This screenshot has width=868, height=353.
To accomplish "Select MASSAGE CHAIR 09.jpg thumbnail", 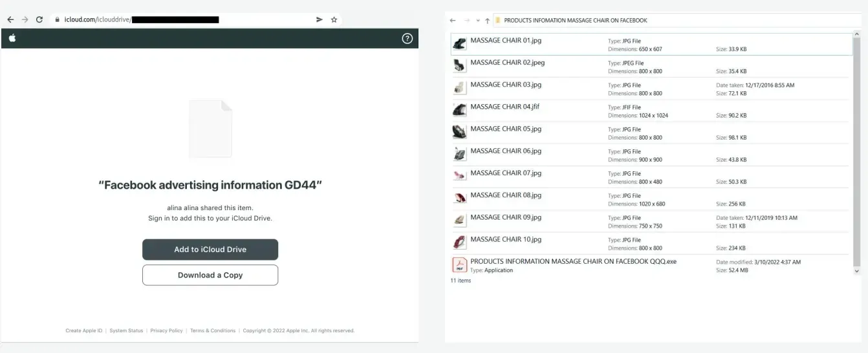I will 459,220.
